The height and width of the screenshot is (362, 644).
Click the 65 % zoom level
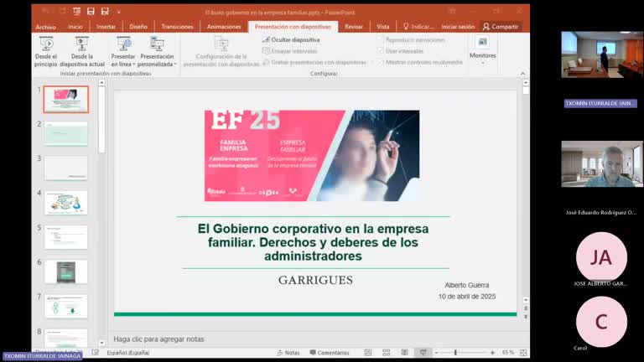[507, 353]
